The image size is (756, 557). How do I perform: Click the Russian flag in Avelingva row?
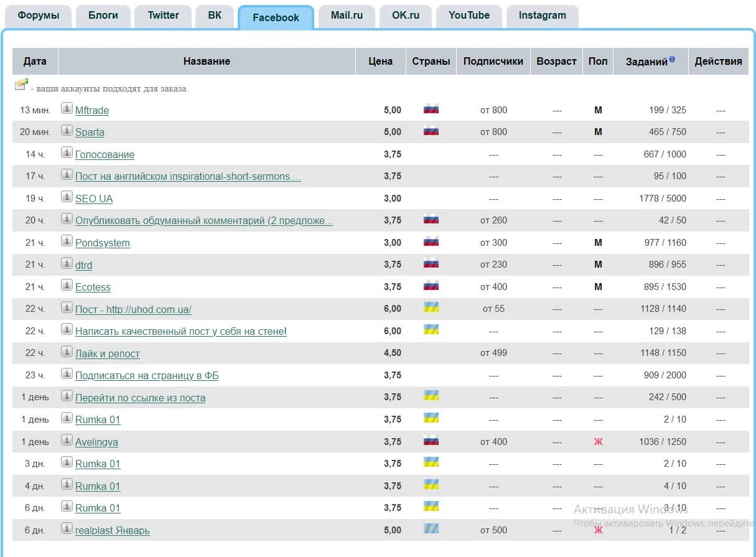point(431,441)
